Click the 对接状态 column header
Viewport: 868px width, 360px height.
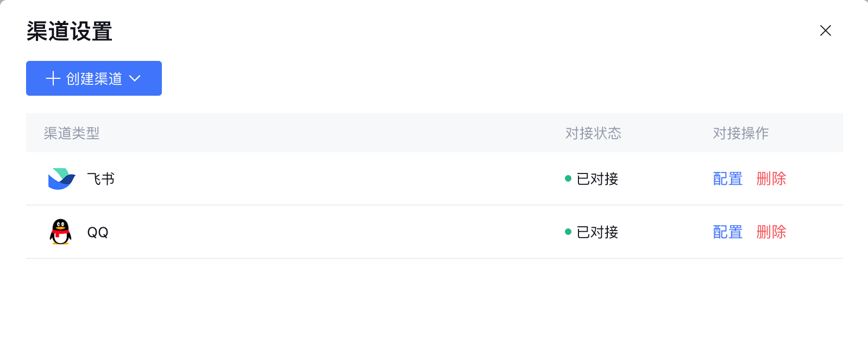(593, 133)
